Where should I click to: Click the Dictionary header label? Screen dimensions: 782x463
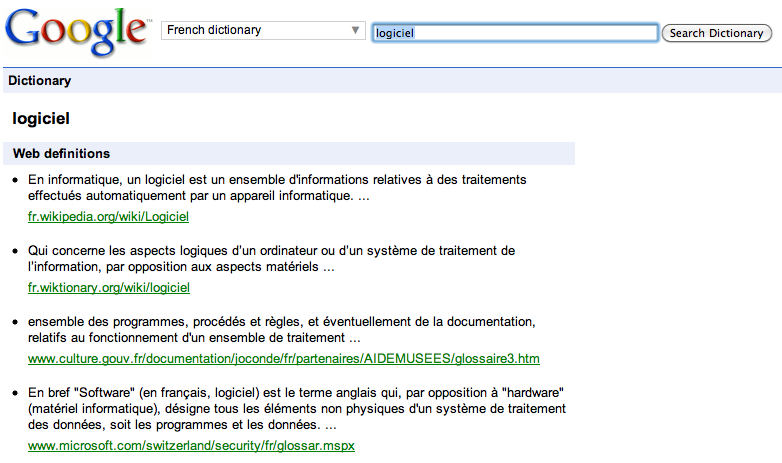pyautogui.click(x=39, y=80)
